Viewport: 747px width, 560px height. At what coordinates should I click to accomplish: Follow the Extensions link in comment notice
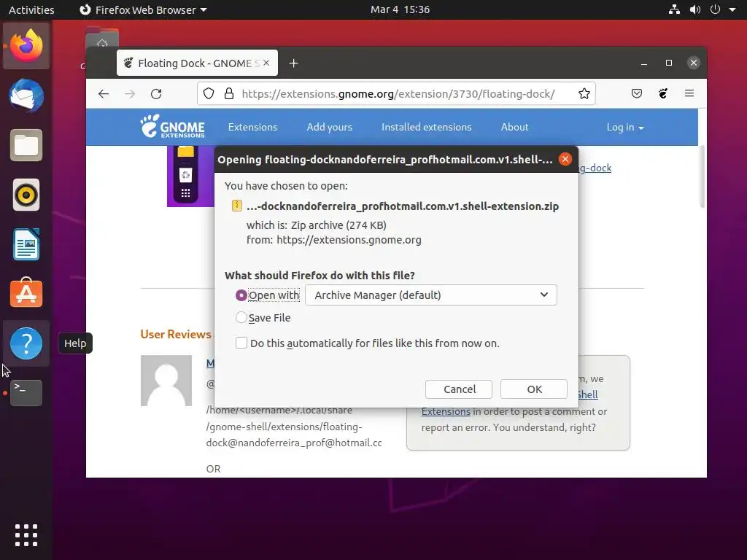tap(446, 411)
